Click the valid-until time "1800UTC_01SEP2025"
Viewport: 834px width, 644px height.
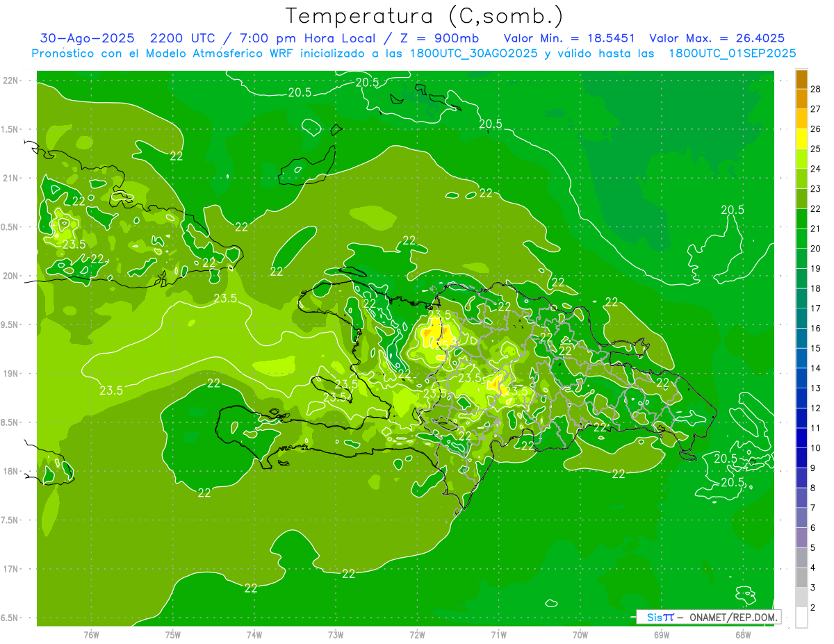coord(732,53)
